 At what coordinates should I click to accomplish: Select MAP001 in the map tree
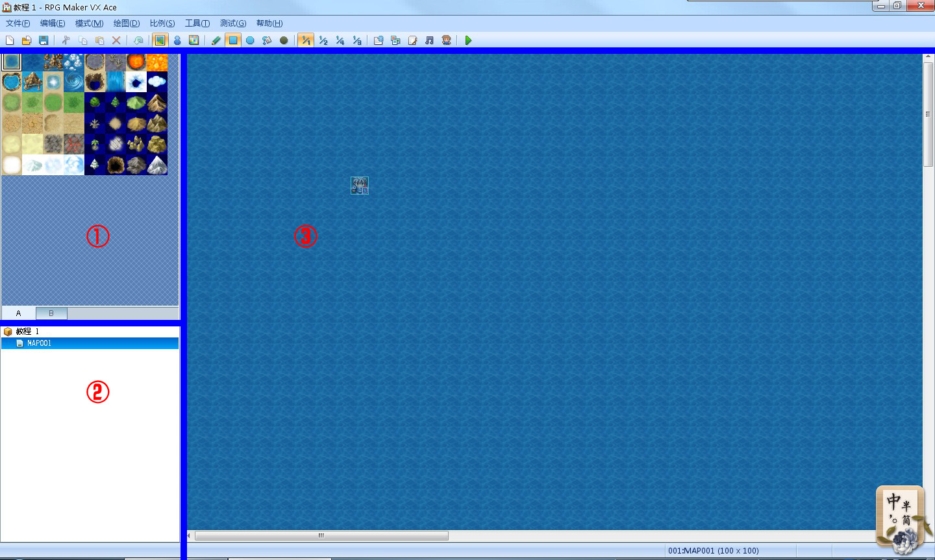[90, 343]
